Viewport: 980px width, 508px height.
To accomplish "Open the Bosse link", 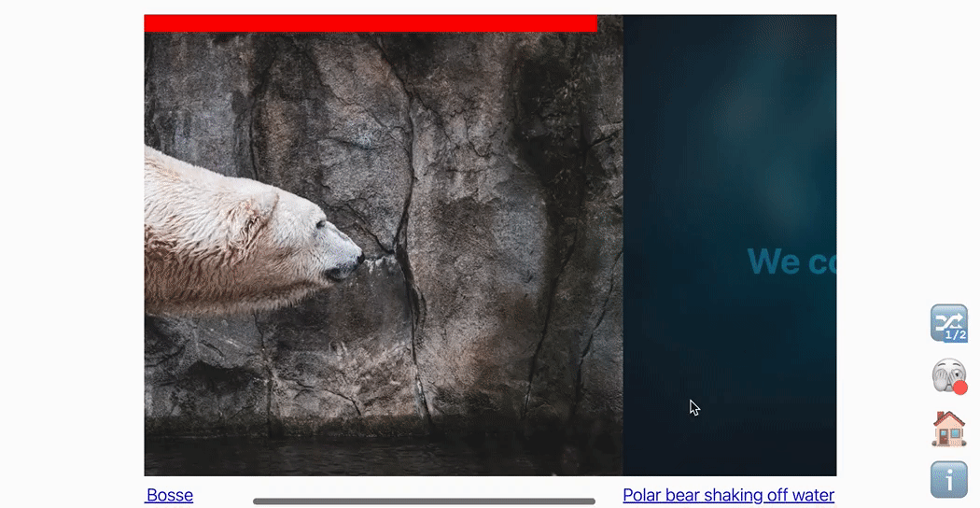I will pyautogui.click(x=169, y=496).
